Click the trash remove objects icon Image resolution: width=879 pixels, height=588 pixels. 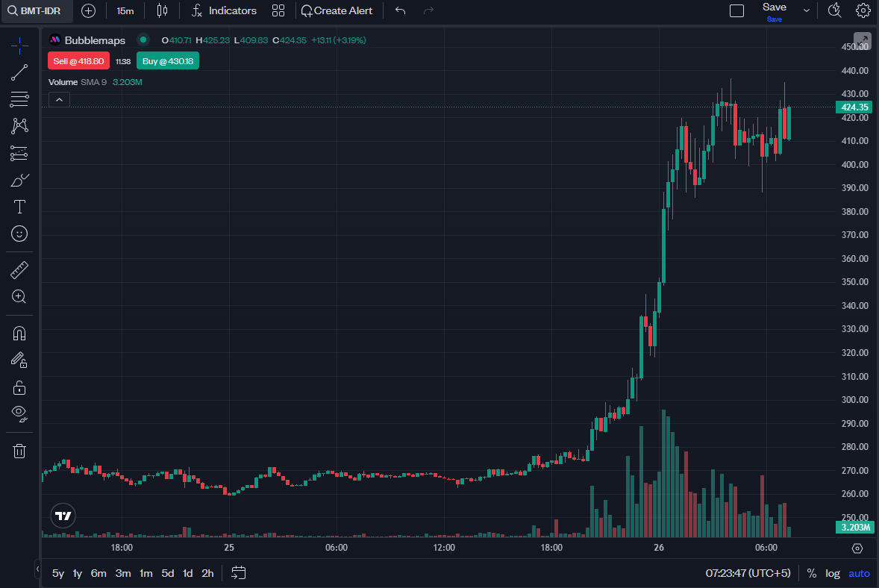[x=19, y=451]
